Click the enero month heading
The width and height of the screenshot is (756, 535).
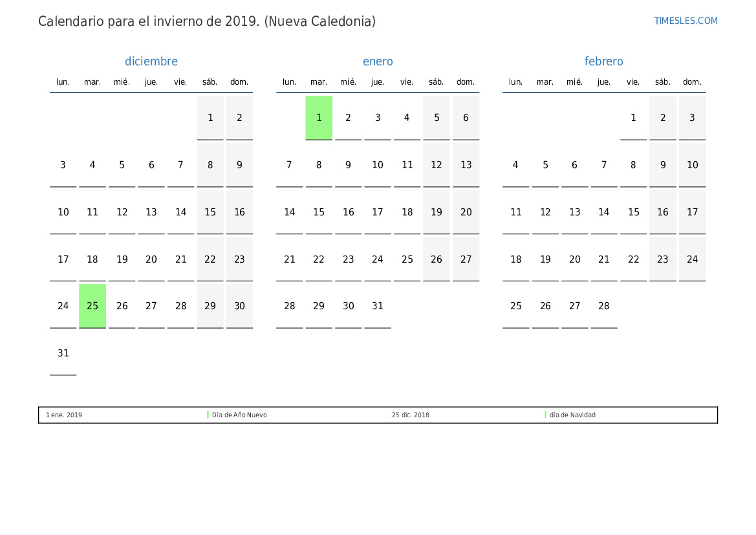click(378, 61)
